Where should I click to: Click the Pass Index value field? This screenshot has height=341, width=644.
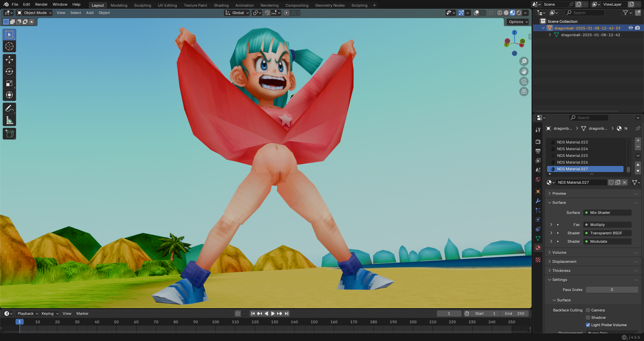click(x=612, y=290)
